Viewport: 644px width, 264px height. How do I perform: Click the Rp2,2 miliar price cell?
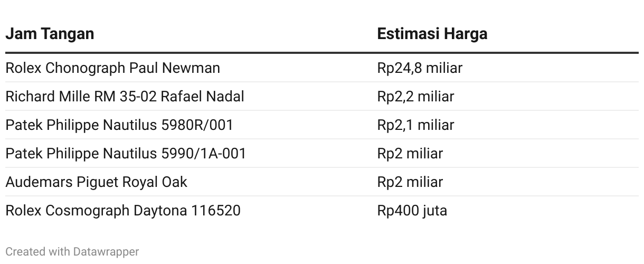tap(415, 97)
